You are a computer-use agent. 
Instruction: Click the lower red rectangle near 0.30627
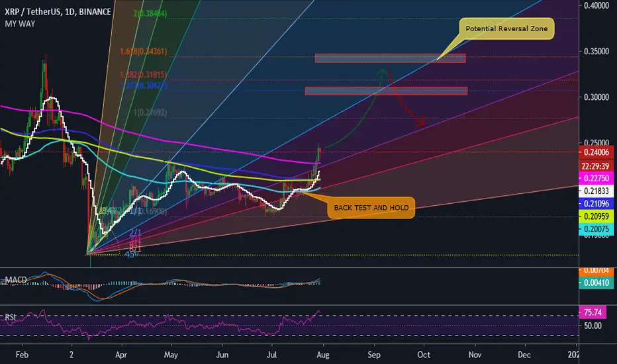(x=386, y=91)
